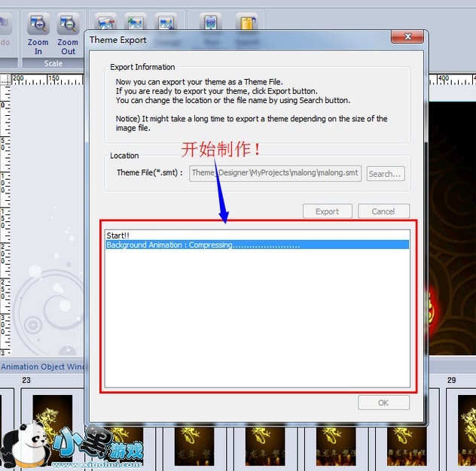Close the Theme Export dialog
The width and height of the screenshot is (476, 471).
407,37
